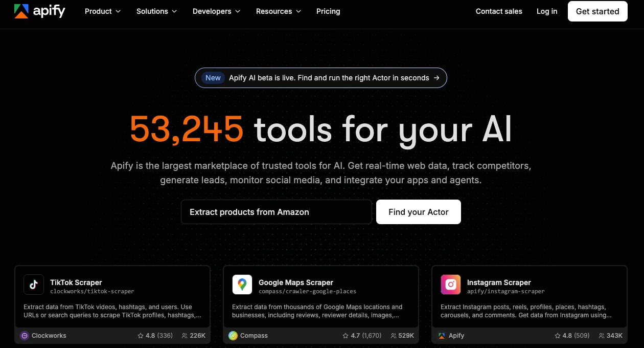Click the Google Maps Scraper pin icon
This screenshot has height=348, width=644.
coord(242,285)
